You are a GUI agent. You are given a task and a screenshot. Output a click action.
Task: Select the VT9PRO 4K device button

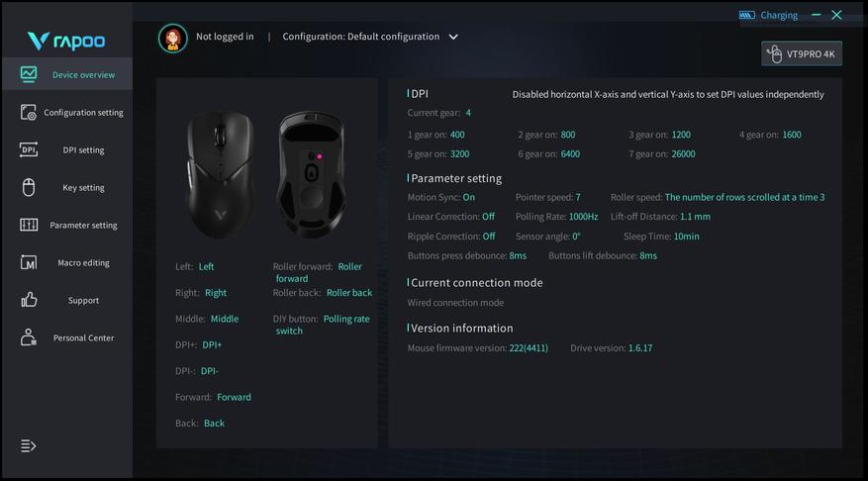click(802, 53)
